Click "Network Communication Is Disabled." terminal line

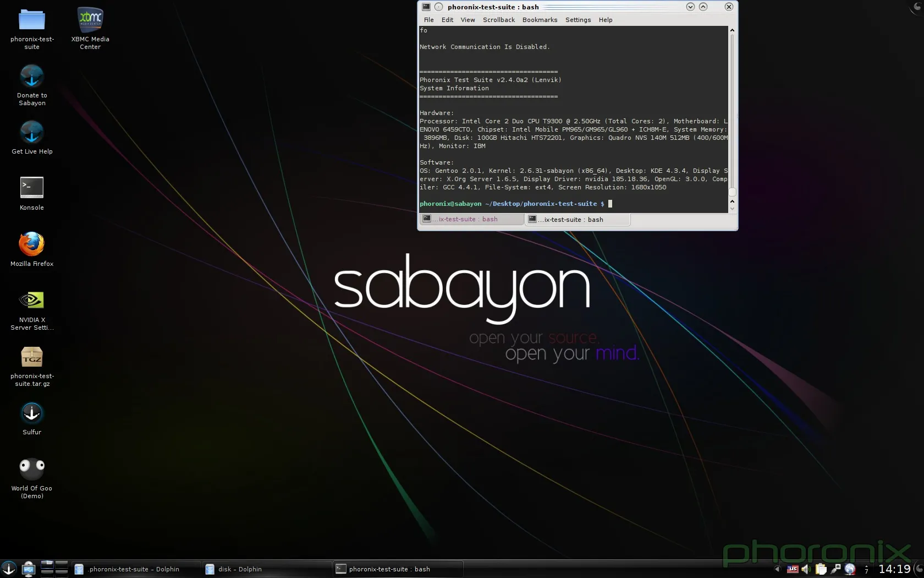click(x=485, y=47)
